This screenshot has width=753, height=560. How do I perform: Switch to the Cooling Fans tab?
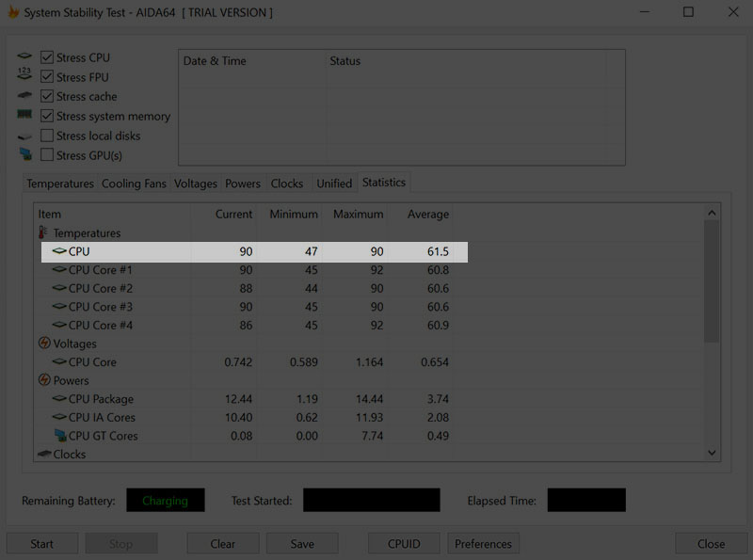tap(134, 184)
